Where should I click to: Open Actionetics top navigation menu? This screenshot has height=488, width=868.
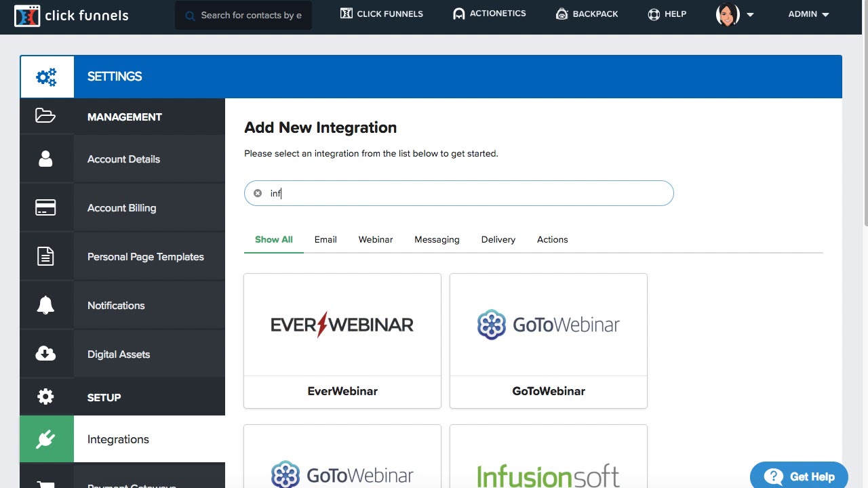coord(489,14)
